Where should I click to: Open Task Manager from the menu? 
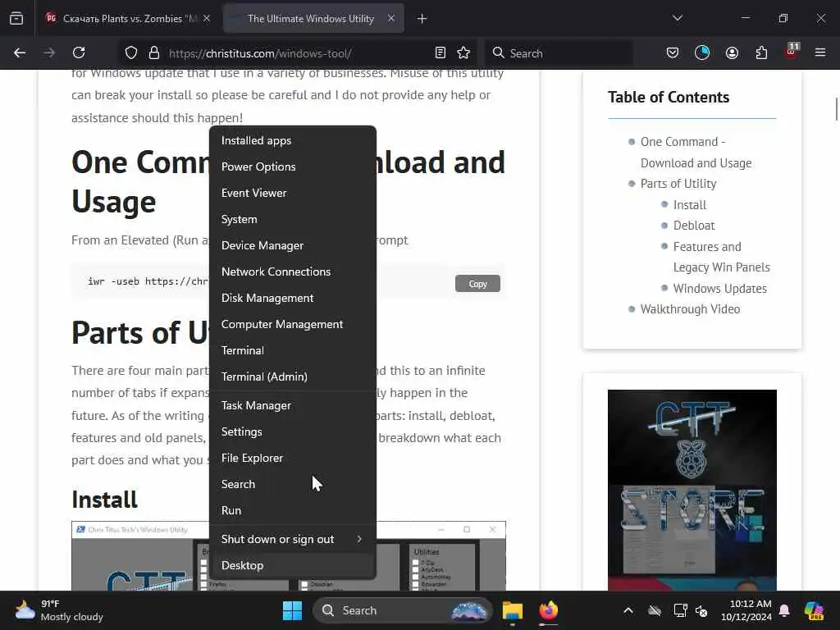[293, 405]
